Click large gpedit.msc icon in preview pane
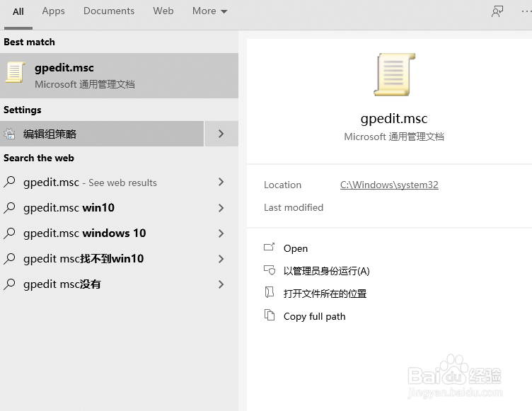This screenshot has height=411, width=532. click(394, 74)
